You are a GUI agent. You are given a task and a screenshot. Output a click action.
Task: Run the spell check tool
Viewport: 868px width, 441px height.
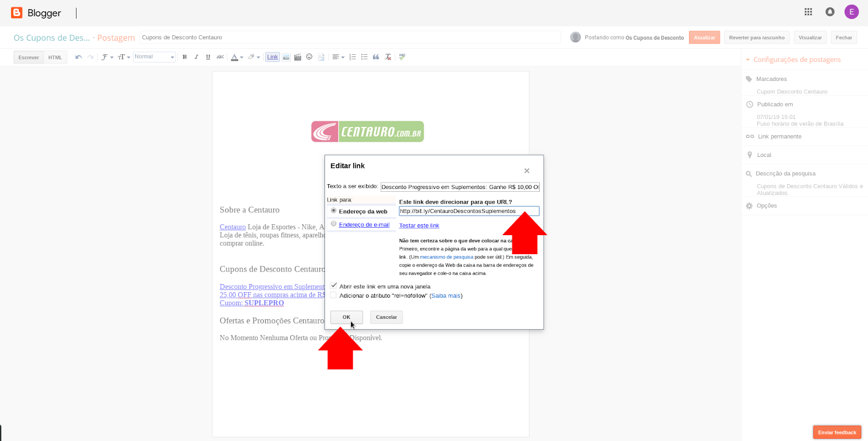tap(402, 57)
